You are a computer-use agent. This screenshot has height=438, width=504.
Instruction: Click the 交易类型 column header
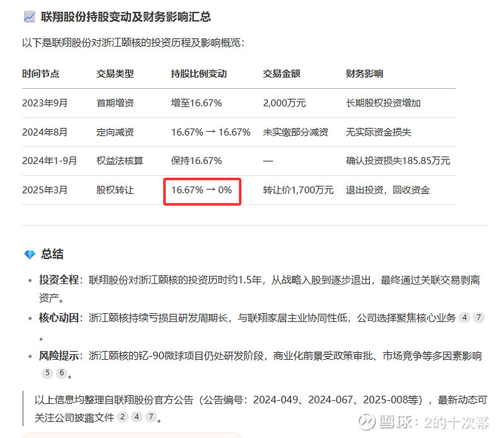click(115, 74)
